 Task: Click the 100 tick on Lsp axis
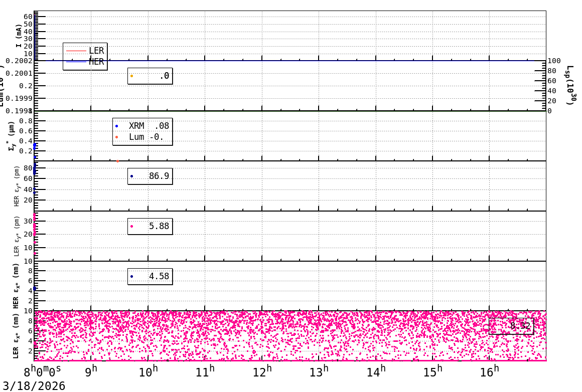click(554, 61)
